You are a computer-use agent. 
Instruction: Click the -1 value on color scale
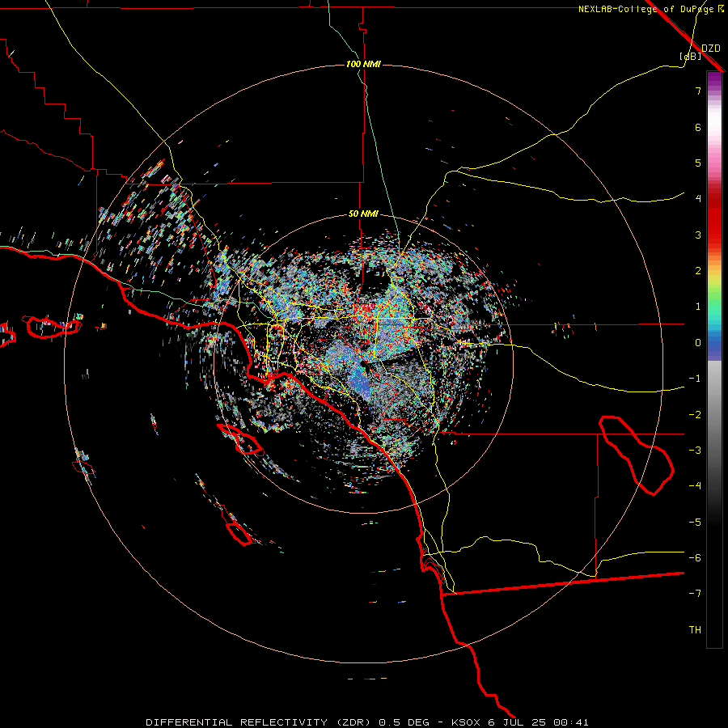695,379
